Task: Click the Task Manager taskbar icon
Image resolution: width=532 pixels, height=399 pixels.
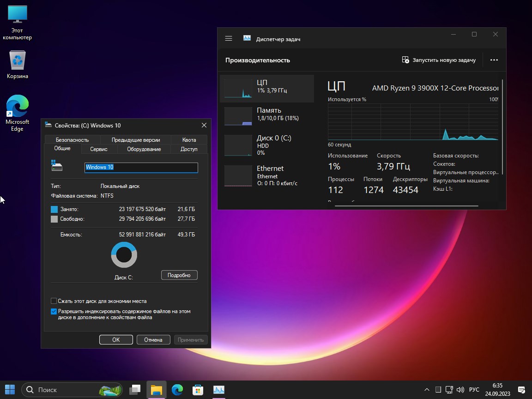Action: pos(218,390)
